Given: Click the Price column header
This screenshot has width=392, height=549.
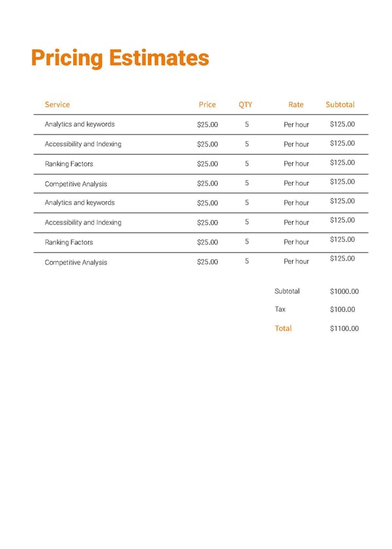Looking at the screenshot, I should point(207,105).
